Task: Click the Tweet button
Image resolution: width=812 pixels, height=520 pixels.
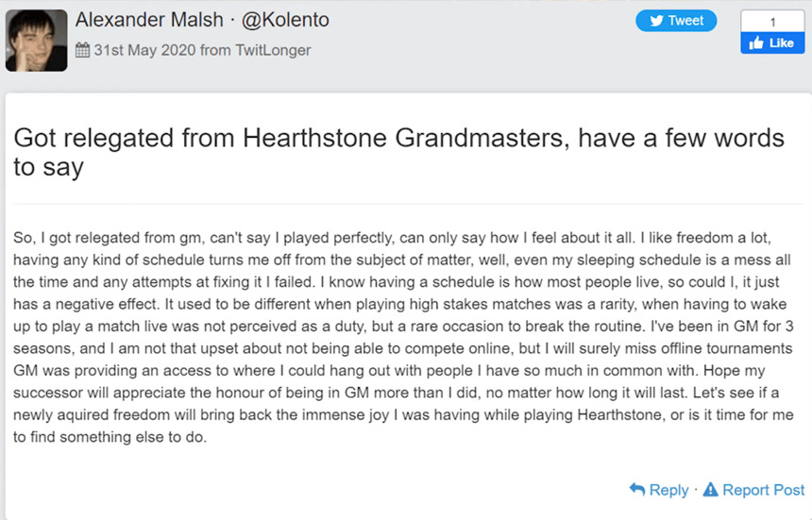Action: point(676,21)
